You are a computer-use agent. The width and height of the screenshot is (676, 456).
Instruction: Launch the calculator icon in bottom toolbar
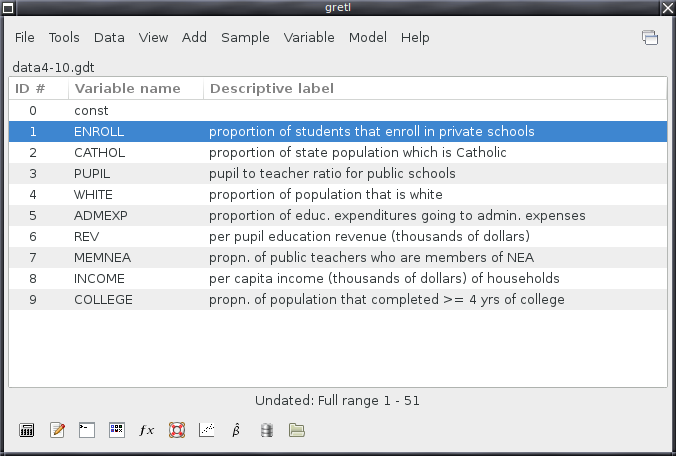pos(27,430)
